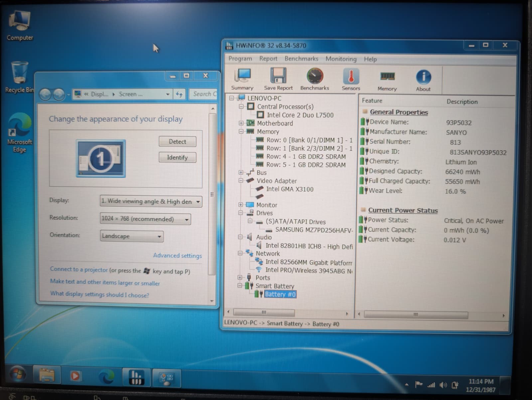Open Windows Explorer from the taskbar
Screen dimensions: 532x400
click(x=47, y=376)
